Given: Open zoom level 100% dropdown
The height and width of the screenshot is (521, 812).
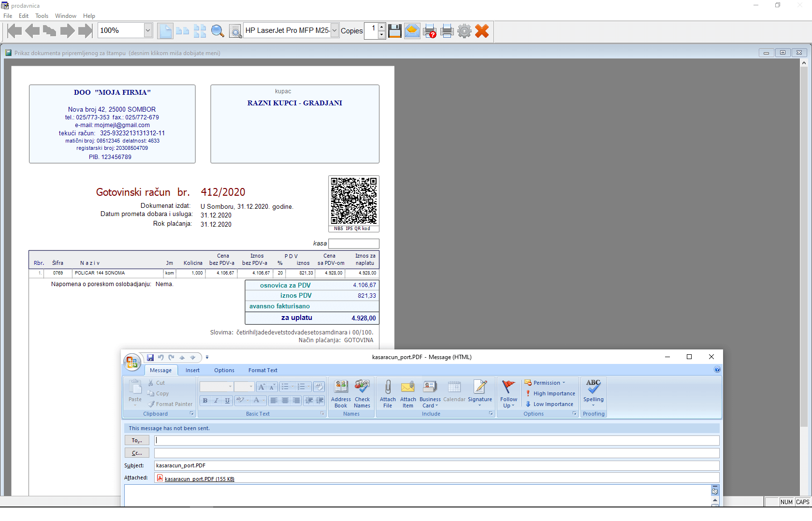Looking at the screenshot, I should click(x=148, y=30).
